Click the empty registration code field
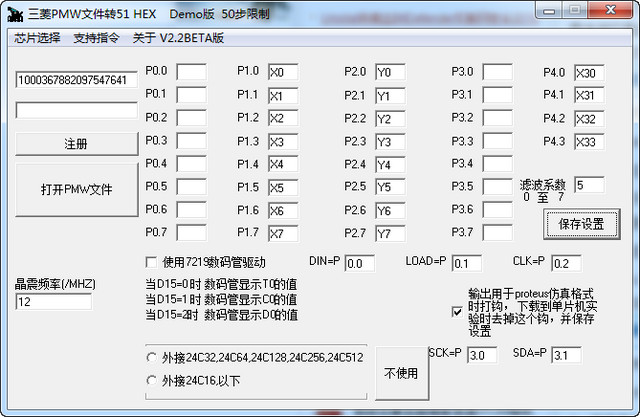The height and width of the screenshot is (417, 640). coord(76,110)
